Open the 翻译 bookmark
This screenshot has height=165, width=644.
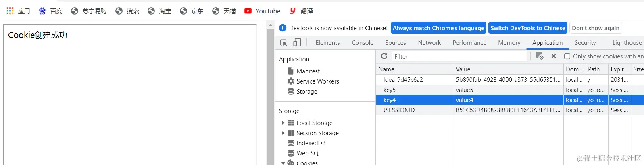(x=301, y=11)
